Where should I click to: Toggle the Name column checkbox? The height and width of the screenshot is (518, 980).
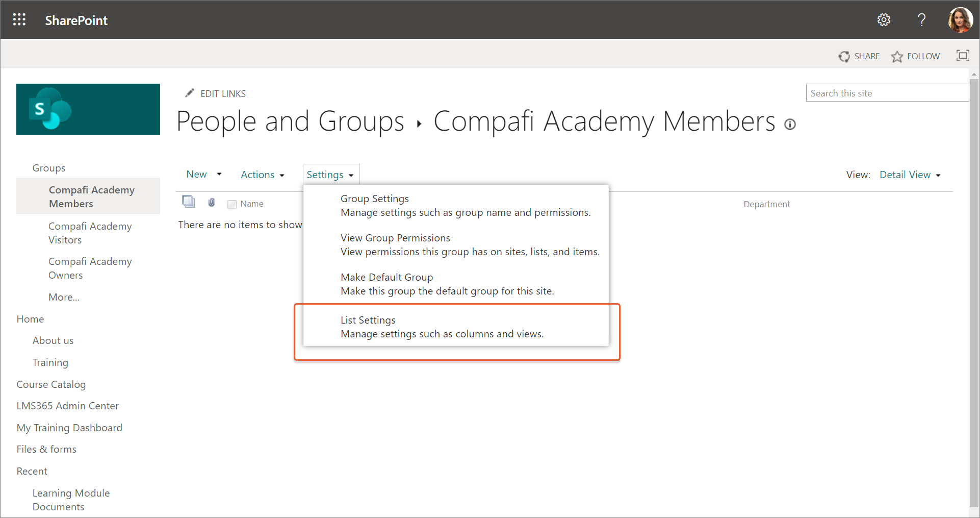tap(233, 204)
